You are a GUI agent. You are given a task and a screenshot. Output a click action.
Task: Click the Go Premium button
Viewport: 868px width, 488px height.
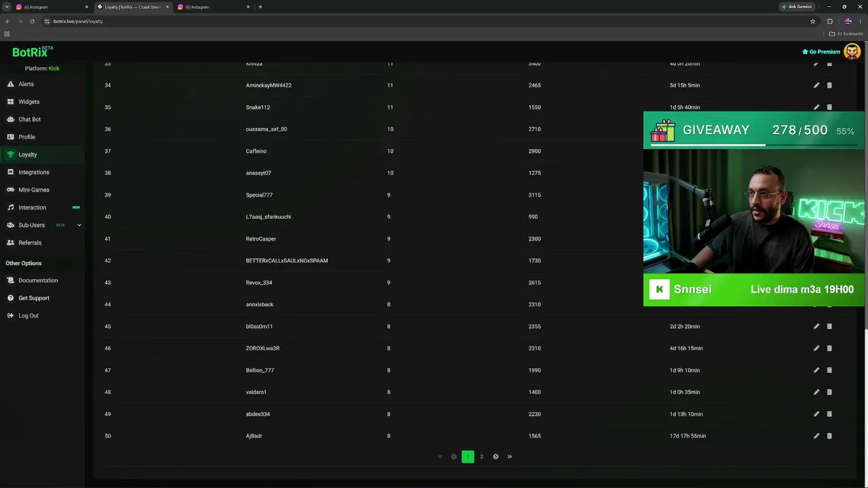821,52
